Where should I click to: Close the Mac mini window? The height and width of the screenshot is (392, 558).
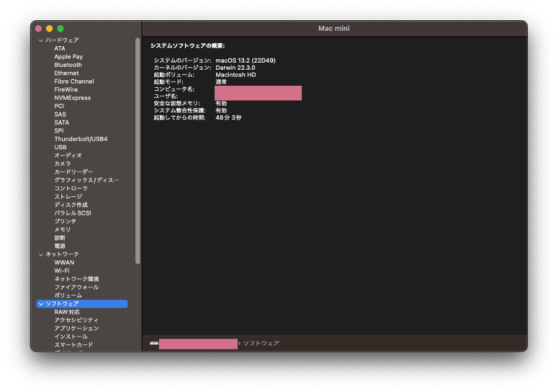(x=38, y=29)
